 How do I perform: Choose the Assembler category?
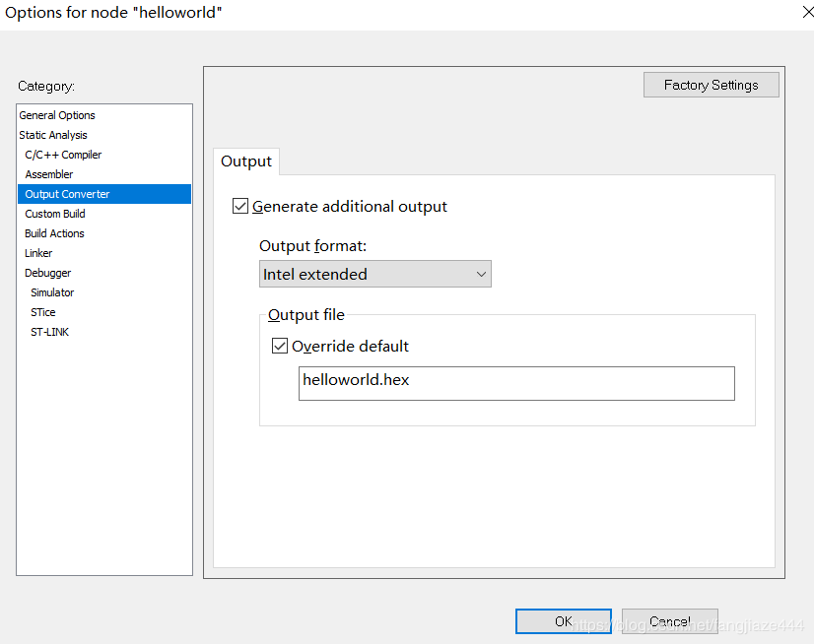pos(49,174)
